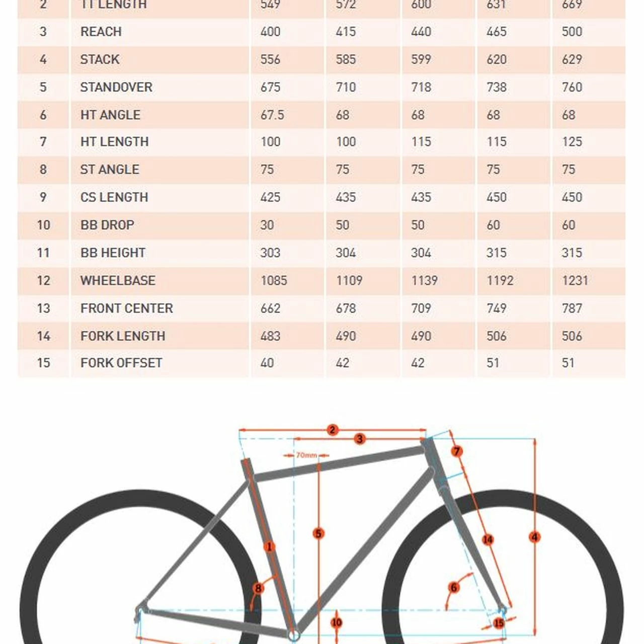
Task: Select the stack marker numbered 4
Action: [535, 537]
